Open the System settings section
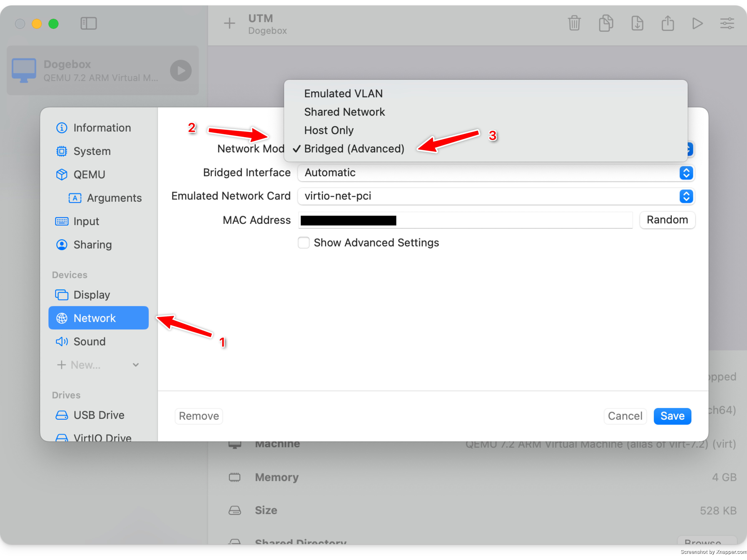This screenshot has width=747, height=560. (98, 151)
